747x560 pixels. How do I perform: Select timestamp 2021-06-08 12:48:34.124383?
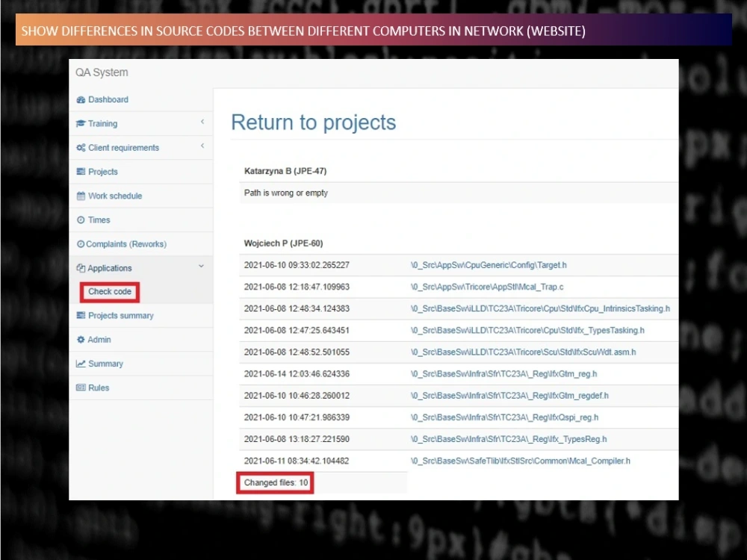point(297,308)
